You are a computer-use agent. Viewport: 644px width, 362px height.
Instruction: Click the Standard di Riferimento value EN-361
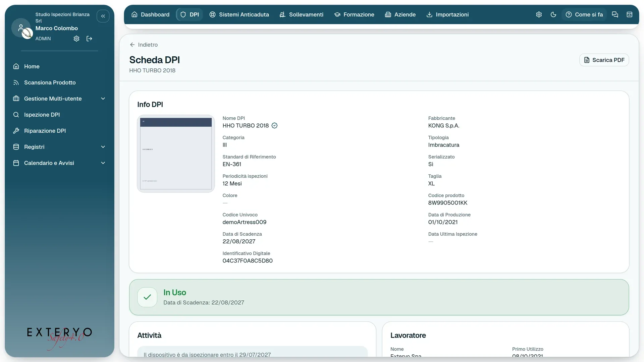[232, 164]
